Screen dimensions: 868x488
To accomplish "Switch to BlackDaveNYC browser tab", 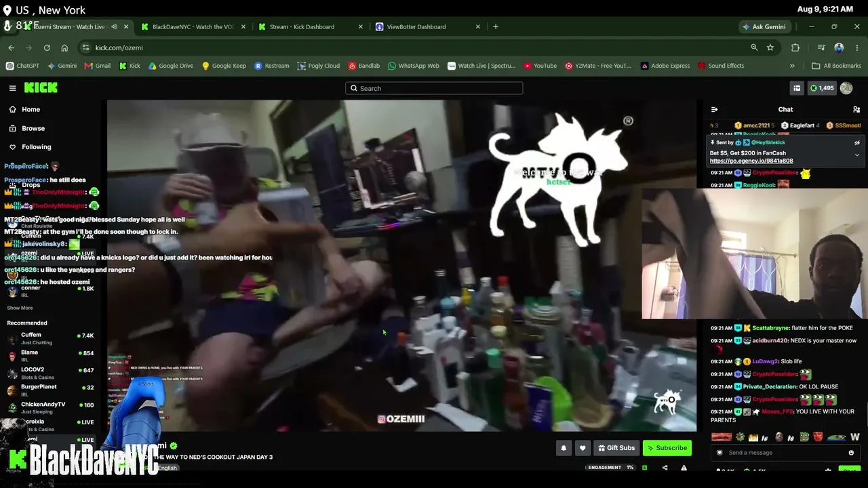I will click(x=193, y=27).
